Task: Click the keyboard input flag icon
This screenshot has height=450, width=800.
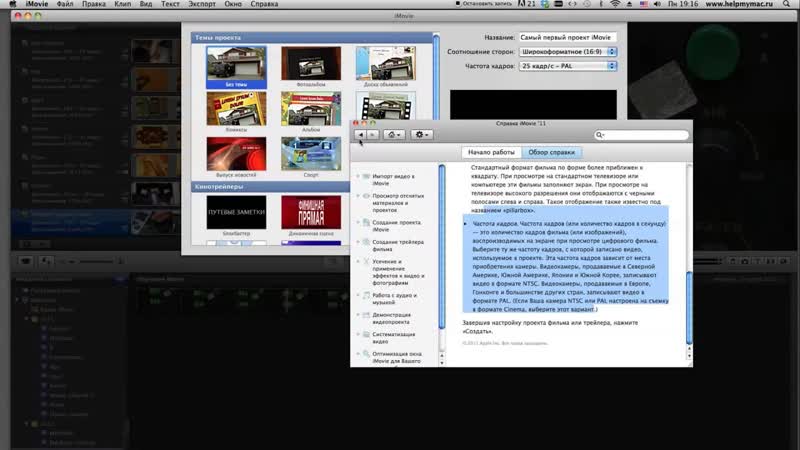Action: point(643,4)
